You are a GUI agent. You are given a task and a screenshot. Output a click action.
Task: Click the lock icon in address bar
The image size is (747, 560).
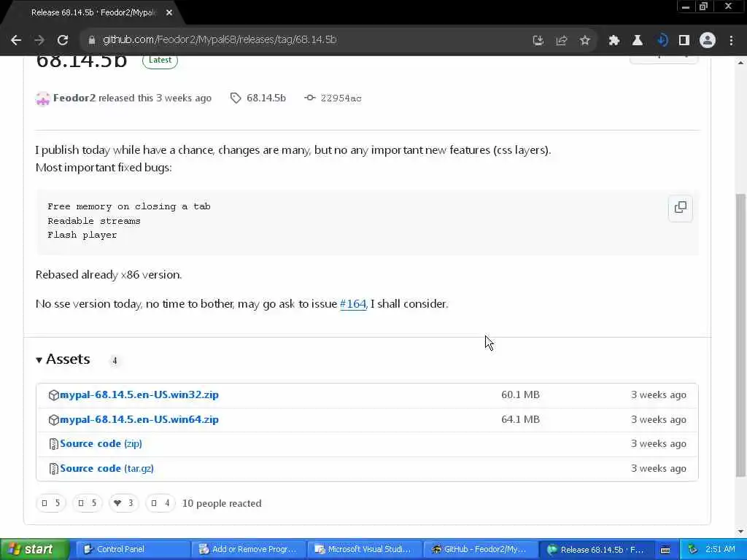[x=91, y=40]
